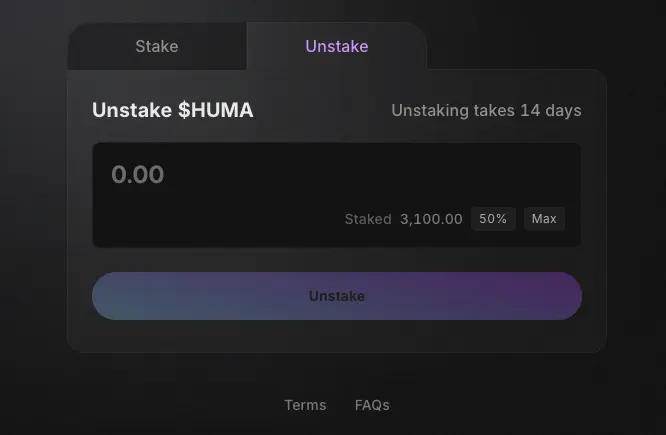Click the staked balance 3,100.00 value

(431, 219)
